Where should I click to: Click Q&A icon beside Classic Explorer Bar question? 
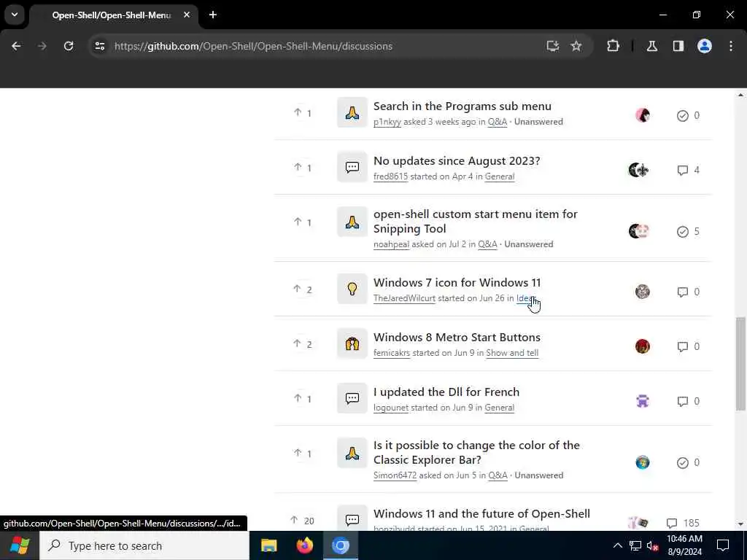tap(352, 453)
